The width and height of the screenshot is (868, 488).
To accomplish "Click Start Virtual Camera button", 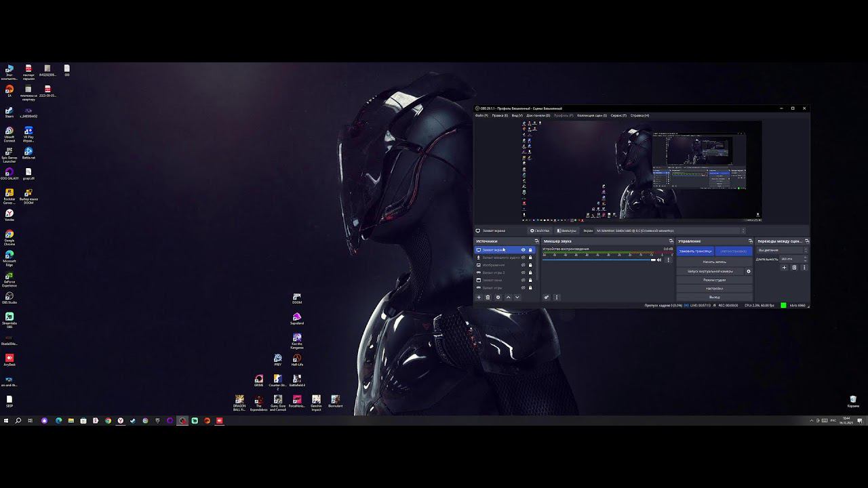I will pos(710,271).
